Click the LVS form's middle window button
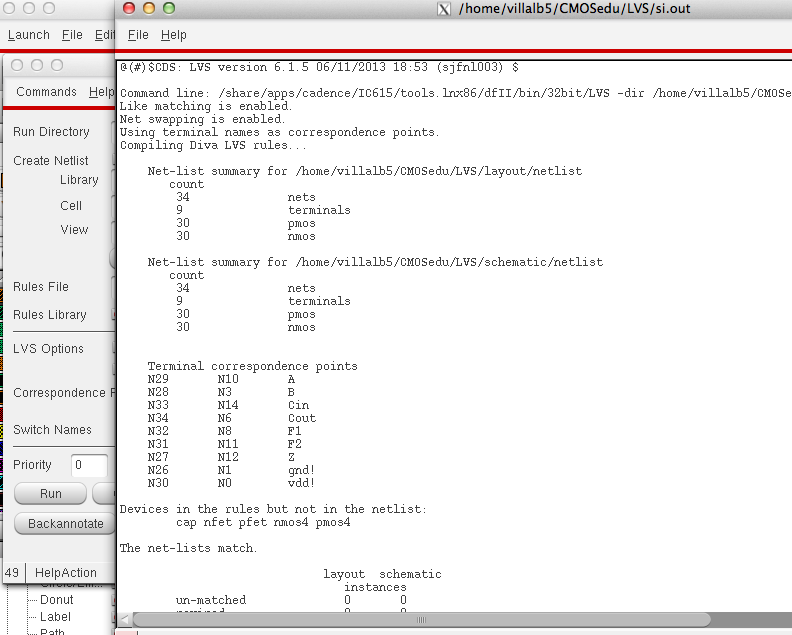Viewport: 792px width, 635px height. pyautogui.click(x=37, y=65)
